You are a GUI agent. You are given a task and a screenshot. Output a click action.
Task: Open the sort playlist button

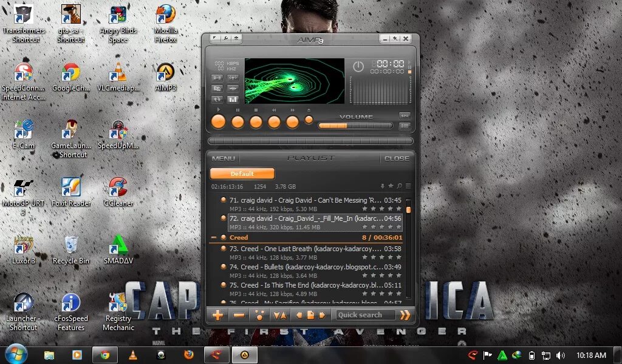[x=280, y=315]
